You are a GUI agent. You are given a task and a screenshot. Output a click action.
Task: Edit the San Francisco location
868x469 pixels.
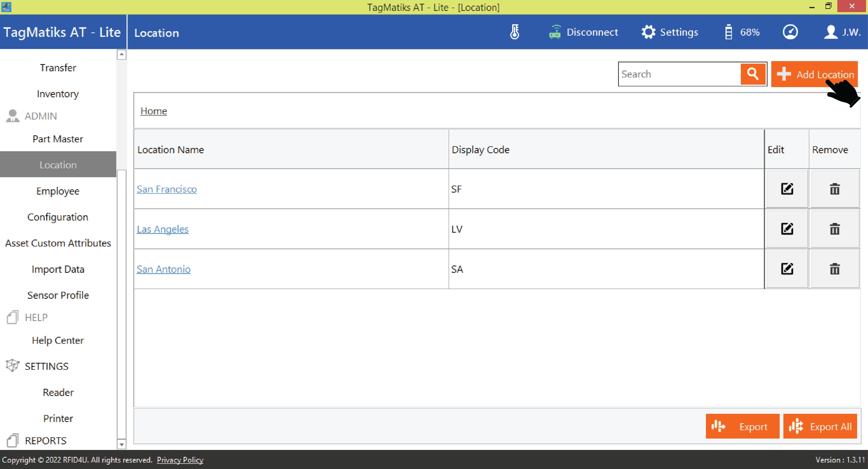point(787,189)
